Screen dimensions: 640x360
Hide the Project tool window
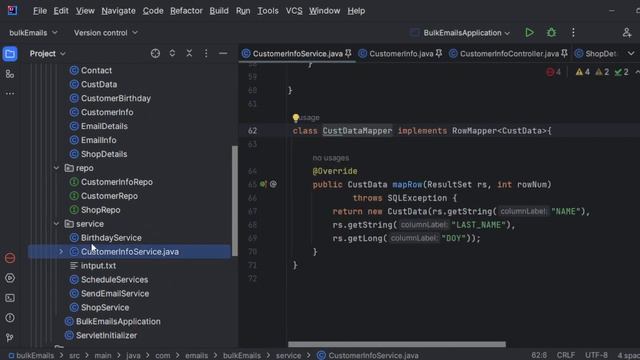223,53
